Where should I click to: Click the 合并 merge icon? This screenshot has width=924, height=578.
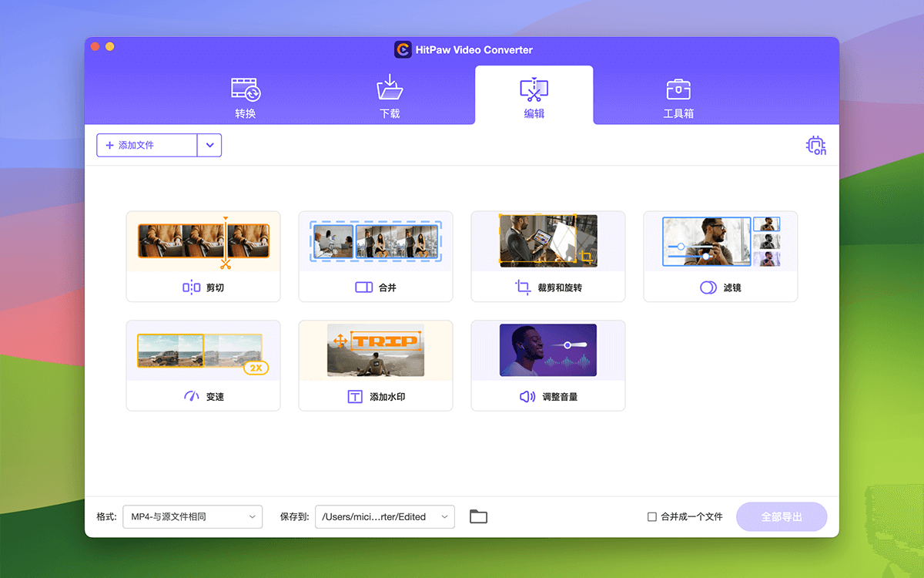364,287
